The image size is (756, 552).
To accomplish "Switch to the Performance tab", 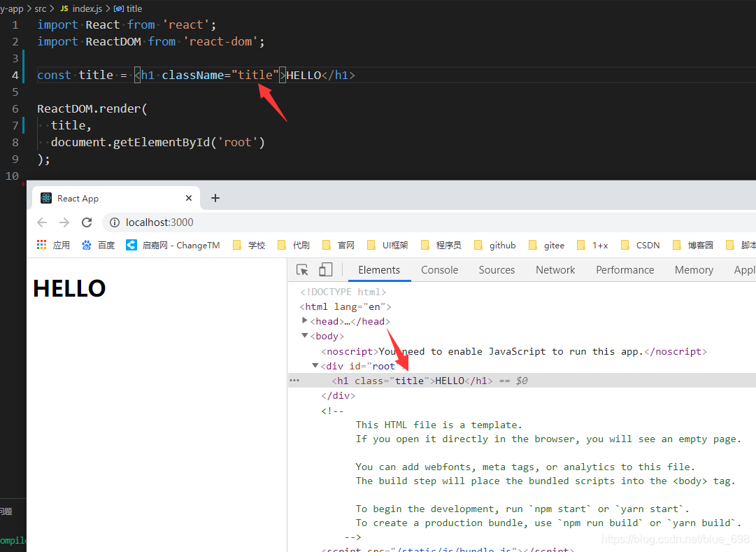I will [x=625, y=270].
